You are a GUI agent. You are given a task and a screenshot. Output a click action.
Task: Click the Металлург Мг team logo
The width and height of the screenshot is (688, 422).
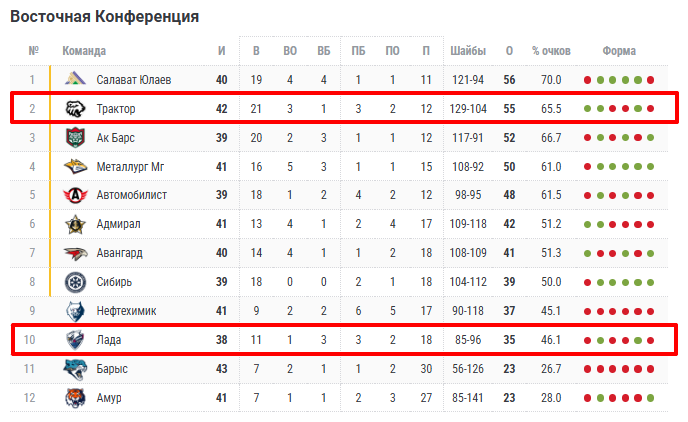[x=77, y=166]
